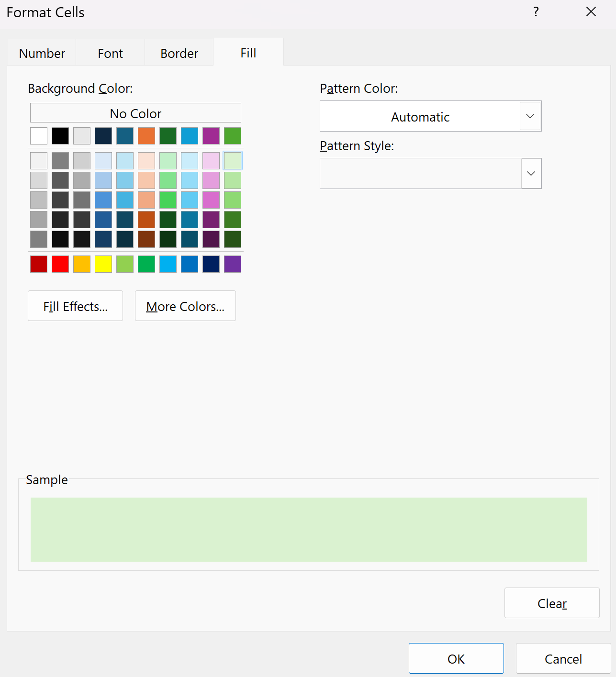Pick the yellow standard color swatch

click(x=103, y=264)
